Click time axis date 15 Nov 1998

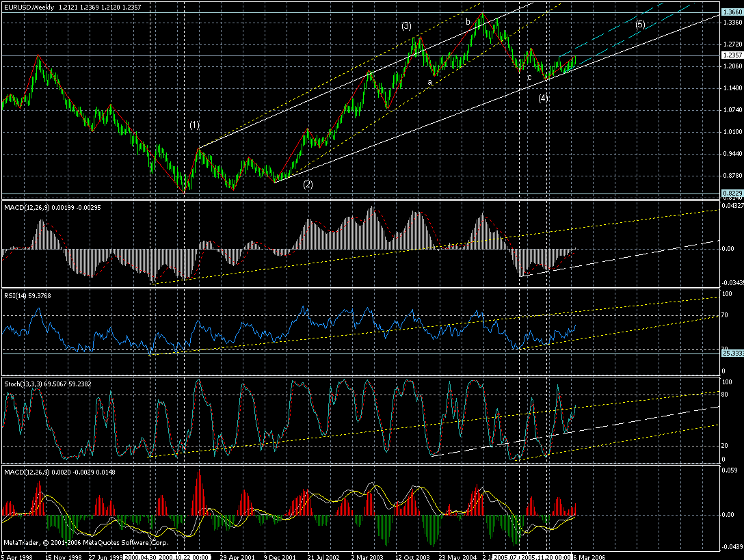click(64, 557)
